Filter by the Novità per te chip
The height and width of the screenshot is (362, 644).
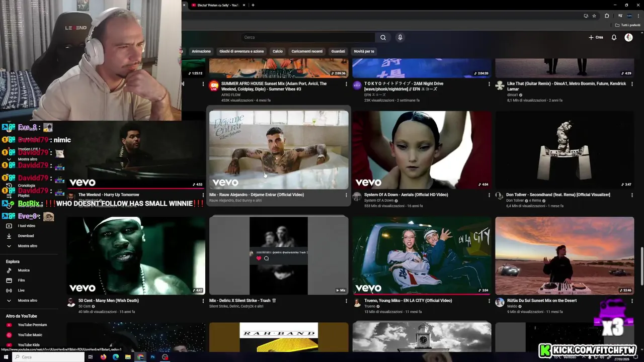(364, 51)
